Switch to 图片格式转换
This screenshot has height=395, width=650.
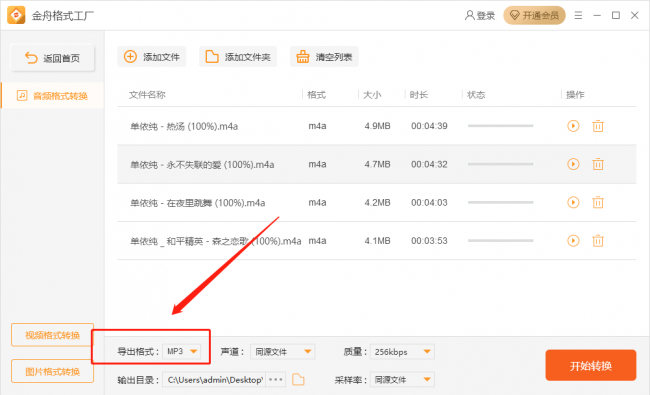pyautogui.click(x=52, y=371)
